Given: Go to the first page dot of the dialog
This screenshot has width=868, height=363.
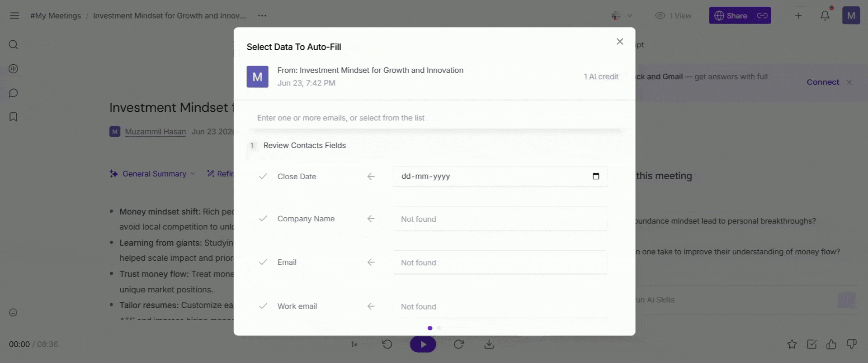Looking at the screenshot, I should click(430, 328).
